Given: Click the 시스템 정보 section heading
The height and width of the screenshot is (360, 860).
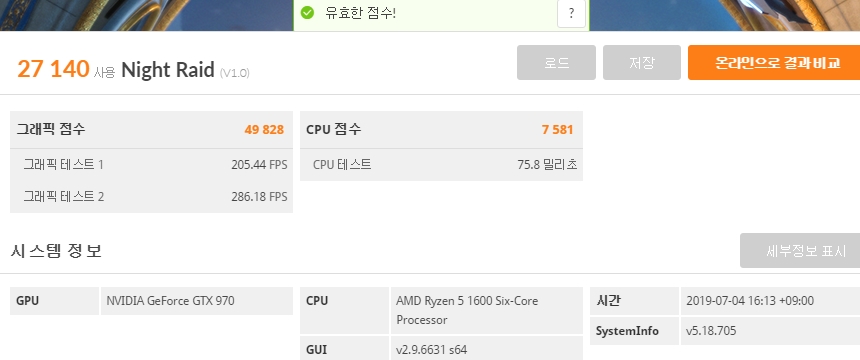Looking at the screenshot, I should (x=56, y=251).
